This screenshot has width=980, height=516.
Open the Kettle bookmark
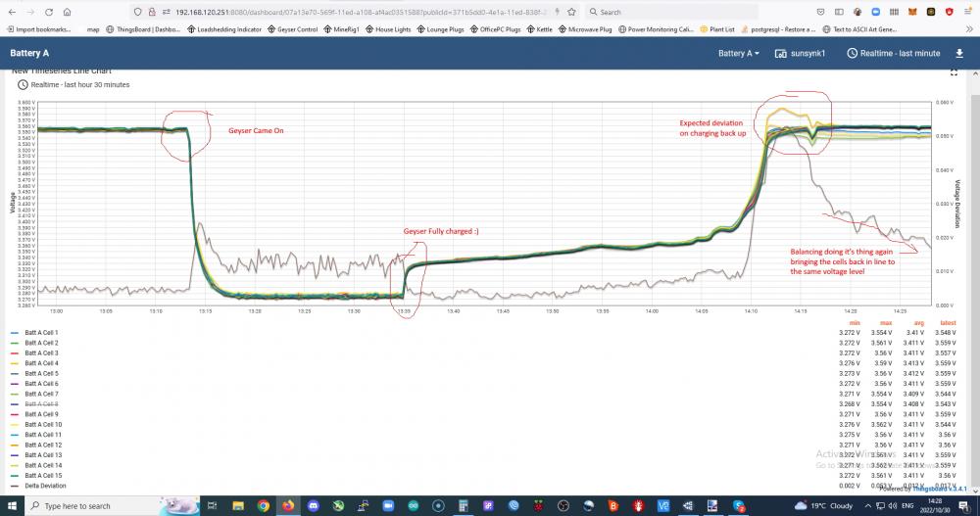tap(539, 29)
